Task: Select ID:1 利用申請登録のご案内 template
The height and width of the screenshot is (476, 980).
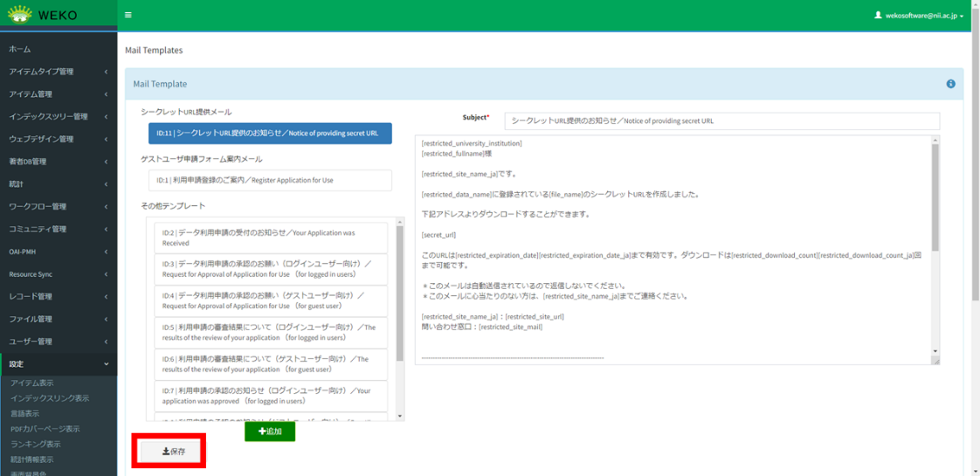Action: 270,180
